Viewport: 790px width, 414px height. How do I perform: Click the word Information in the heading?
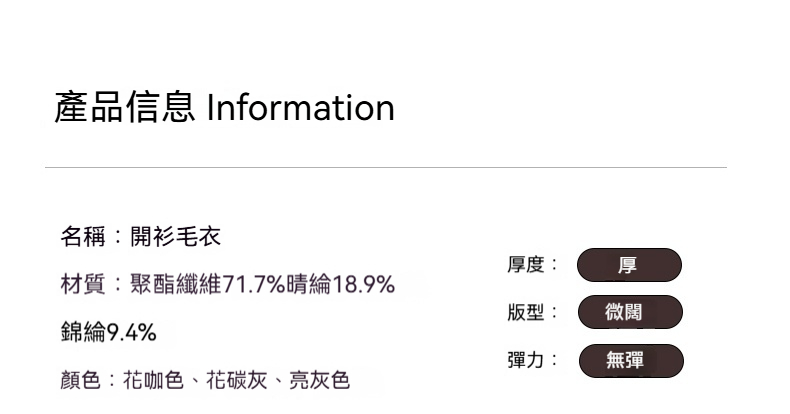pyautogui.click(x=300, y=108)
